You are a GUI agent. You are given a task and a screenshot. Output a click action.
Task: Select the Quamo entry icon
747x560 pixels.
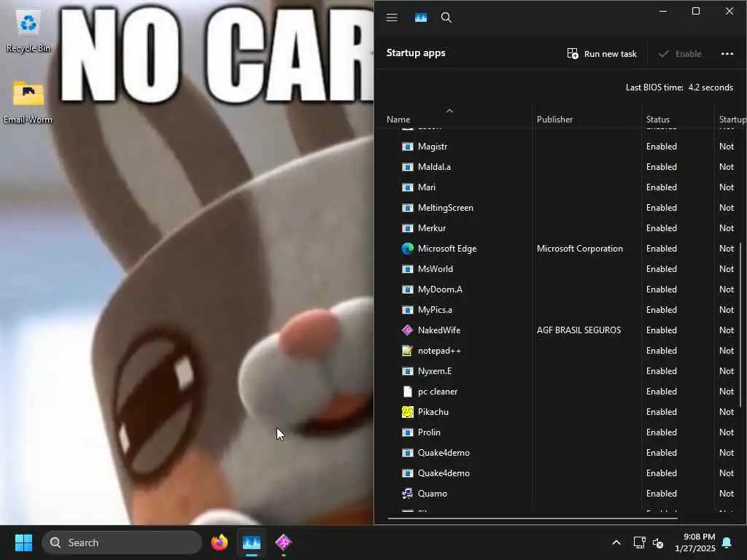pos(407,494)
